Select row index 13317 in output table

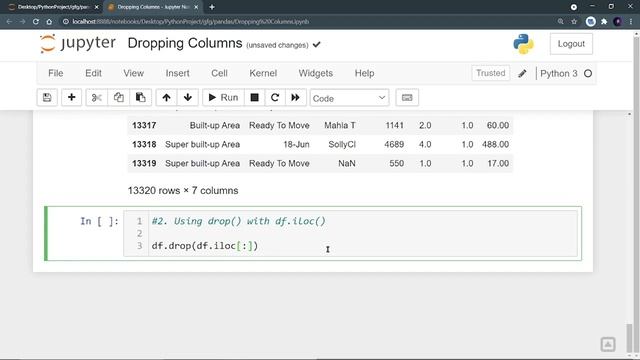(x=144, y=125)
